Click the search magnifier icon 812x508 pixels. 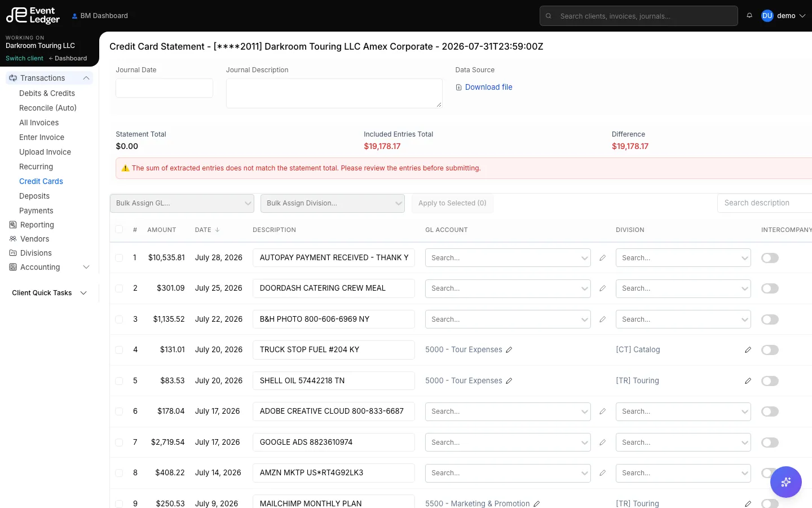(x=549, y=16)
